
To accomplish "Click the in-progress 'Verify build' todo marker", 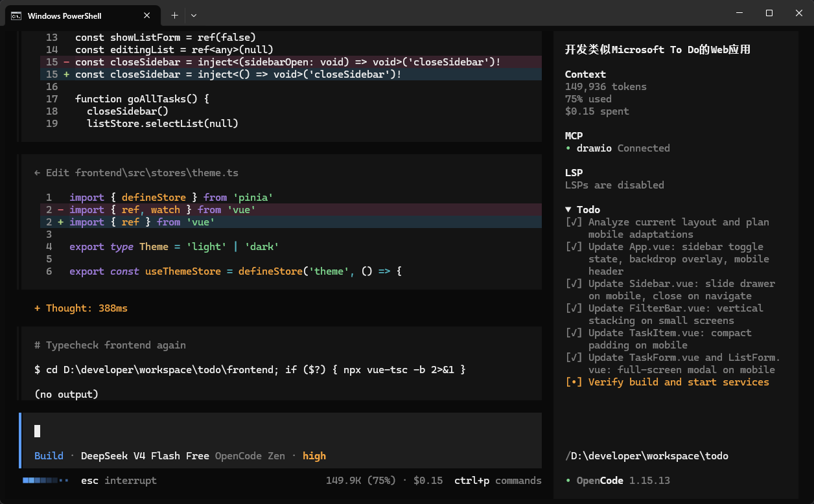I will pyautogui.click(x=574, y=382).
